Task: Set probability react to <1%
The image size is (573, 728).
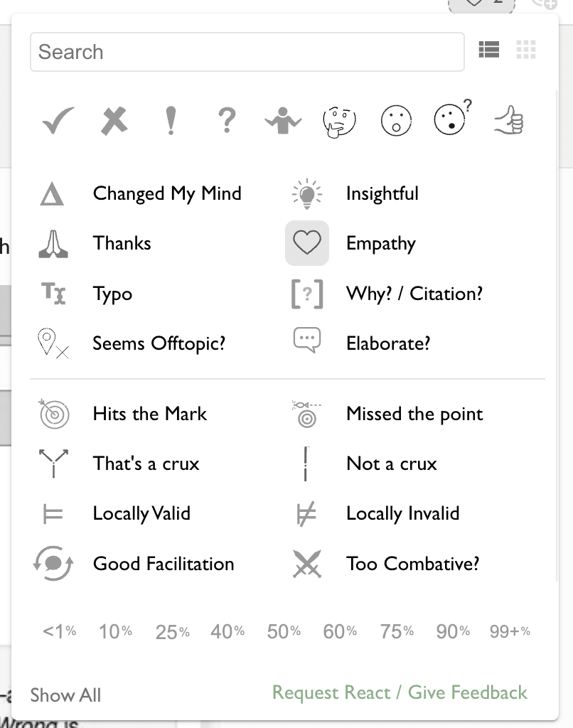Action: tap(59, 631)
